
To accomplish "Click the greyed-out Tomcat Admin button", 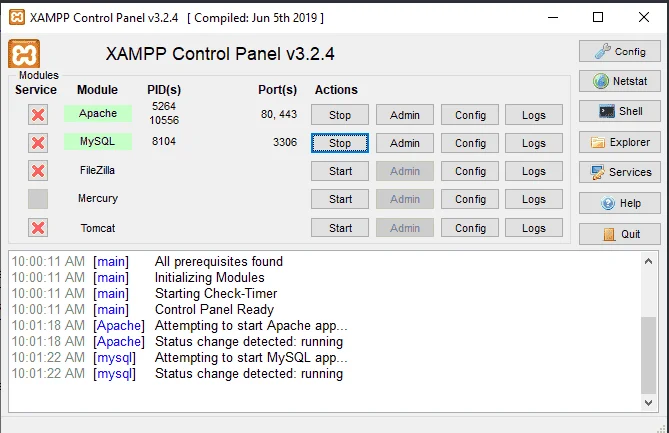I will 404,228.
